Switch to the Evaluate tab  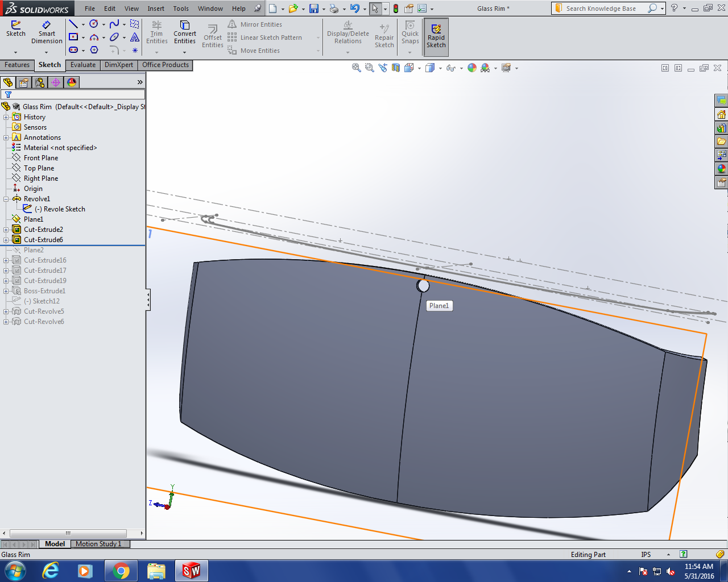point(83,65)
